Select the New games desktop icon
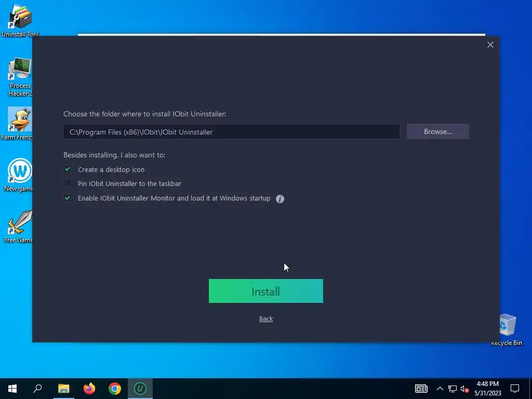The height and width of the screenshot is (399, 532). (x=18, y=175)
